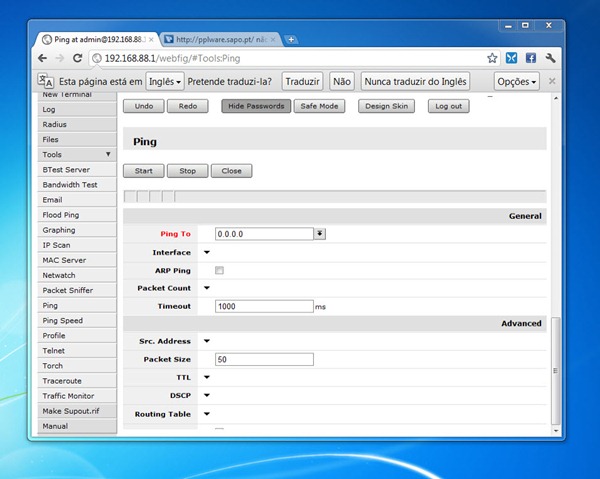
Task: Select Traffic Monitor in sidebar
Action: 77,396
